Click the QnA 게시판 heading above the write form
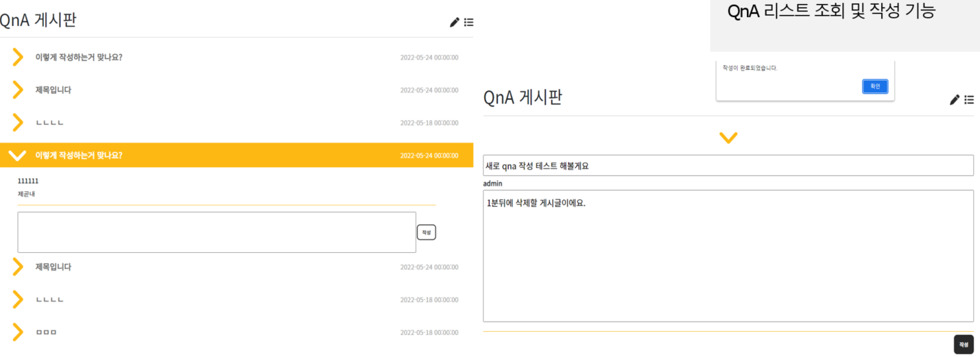 tap(523, 97)
